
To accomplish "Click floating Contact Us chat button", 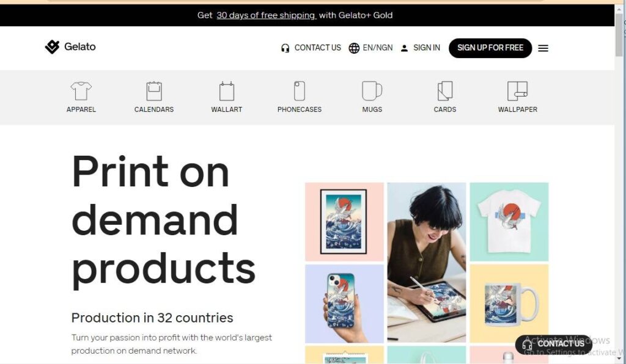I will pos(553,344).
